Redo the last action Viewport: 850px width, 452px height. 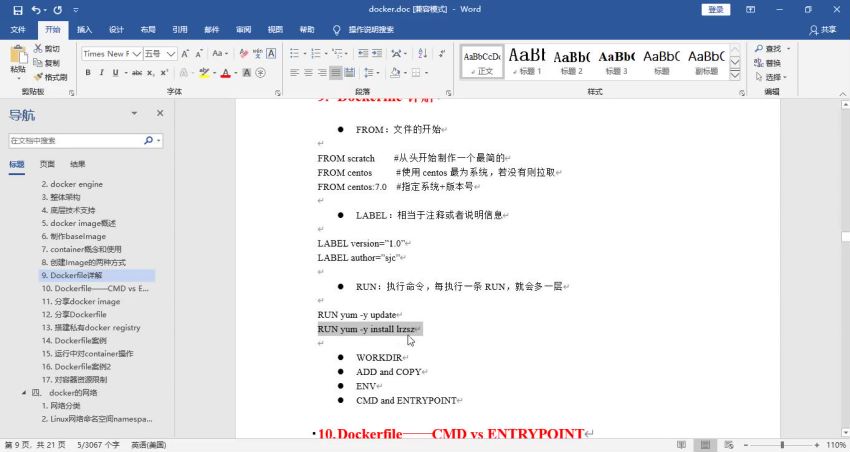[58, 10]
